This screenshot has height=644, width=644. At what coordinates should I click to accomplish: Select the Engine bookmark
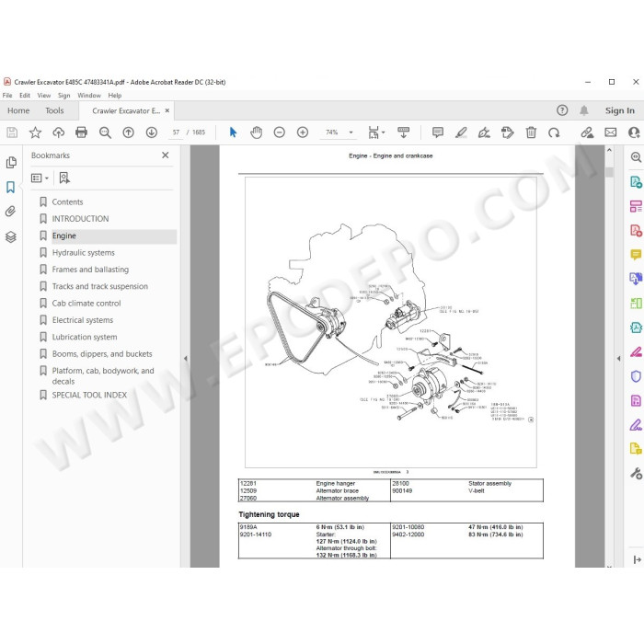[64, 236]
